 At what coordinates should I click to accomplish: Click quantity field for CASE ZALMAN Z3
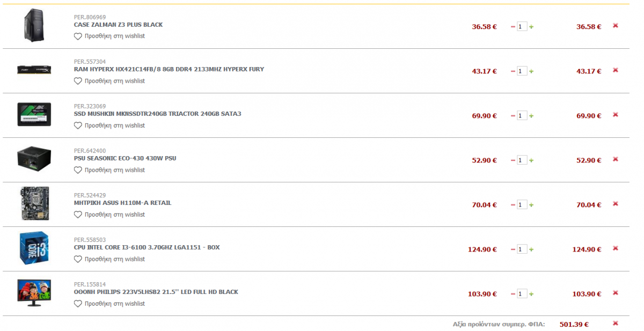[x=522, y=26]
